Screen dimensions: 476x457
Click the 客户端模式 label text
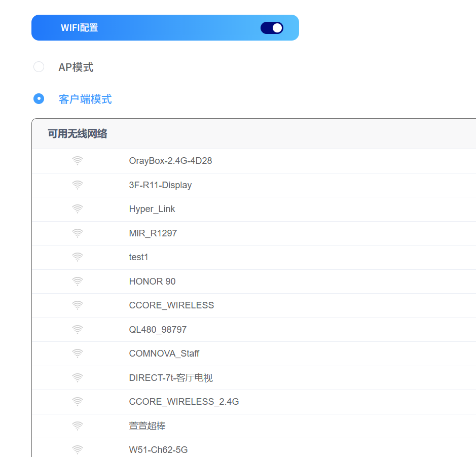tap(85, 99)
